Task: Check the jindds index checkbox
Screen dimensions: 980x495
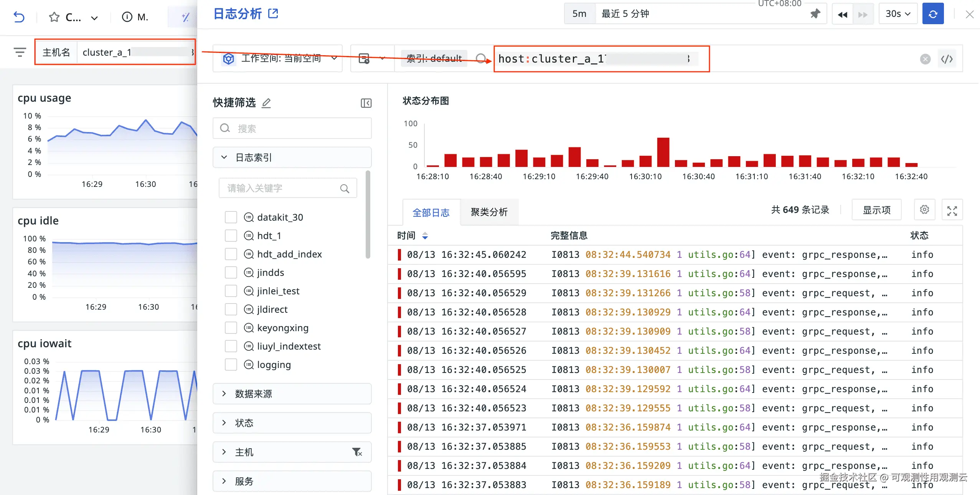Action: click(231, 272)
